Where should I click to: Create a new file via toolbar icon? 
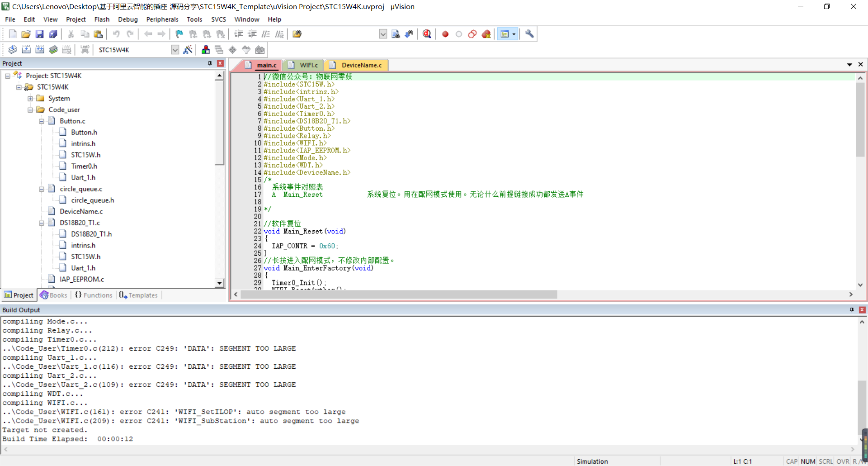point(13,34)
